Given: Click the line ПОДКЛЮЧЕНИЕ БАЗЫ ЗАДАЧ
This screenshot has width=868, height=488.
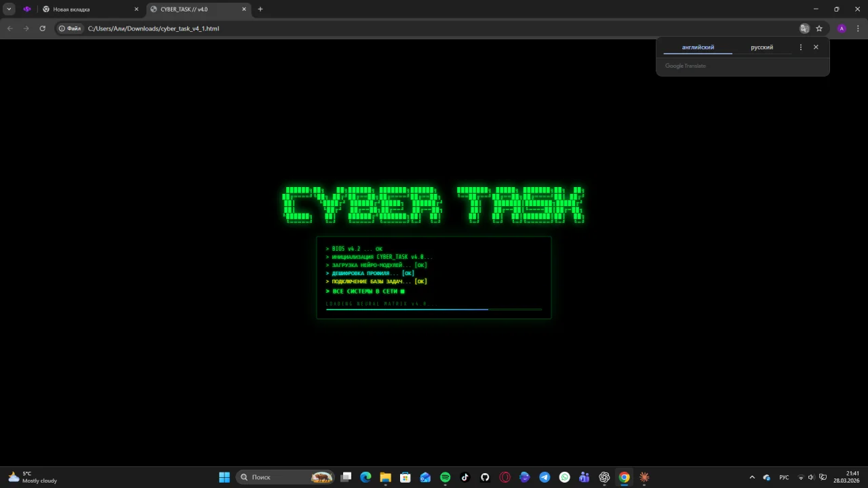Looking at the screenshot, I should (376, 281).
